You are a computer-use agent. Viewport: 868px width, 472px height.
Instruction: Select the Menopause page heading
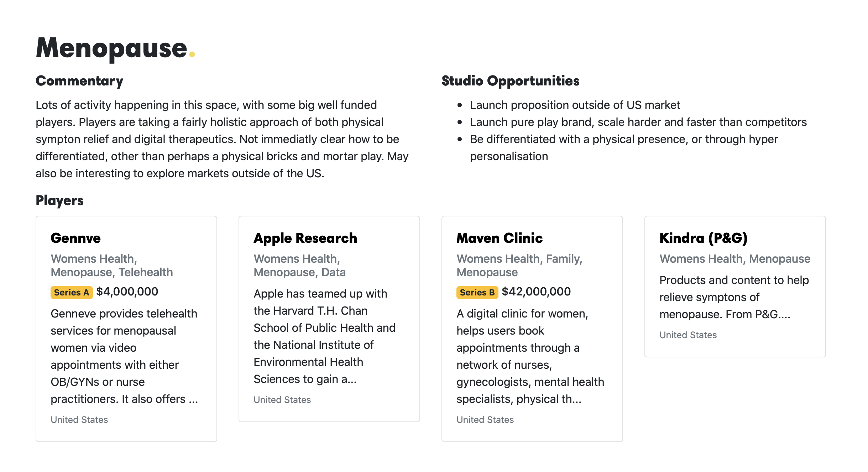pyautogui.click(x=115, y=48)
